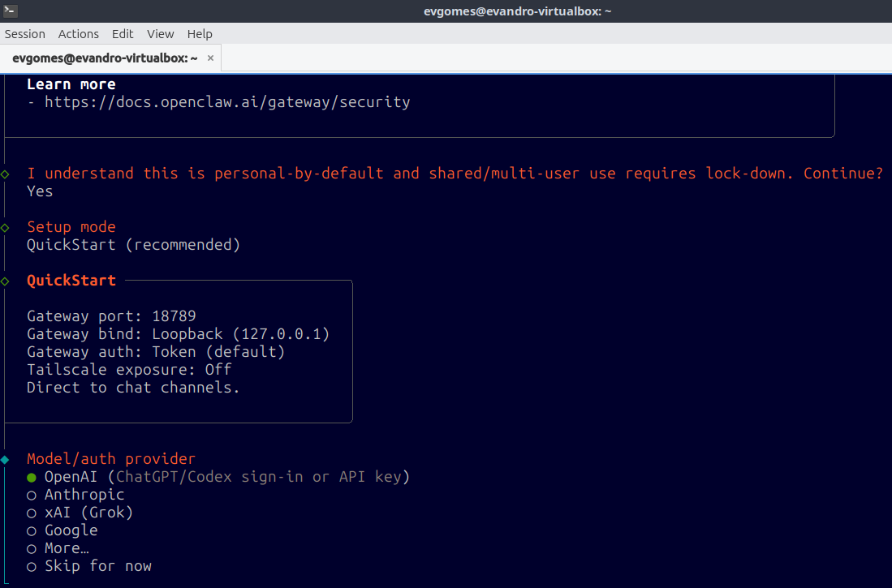Click the 'QuickStart (recommended)' answer text
This screenshot has width=892, height=588.
click(134, 244)
